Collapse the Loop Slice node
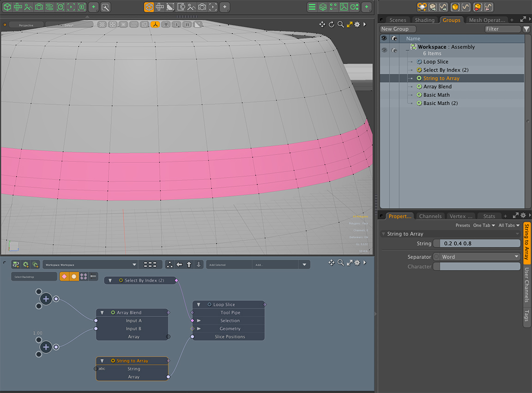The image size is (532, 393). coord(198,304)
